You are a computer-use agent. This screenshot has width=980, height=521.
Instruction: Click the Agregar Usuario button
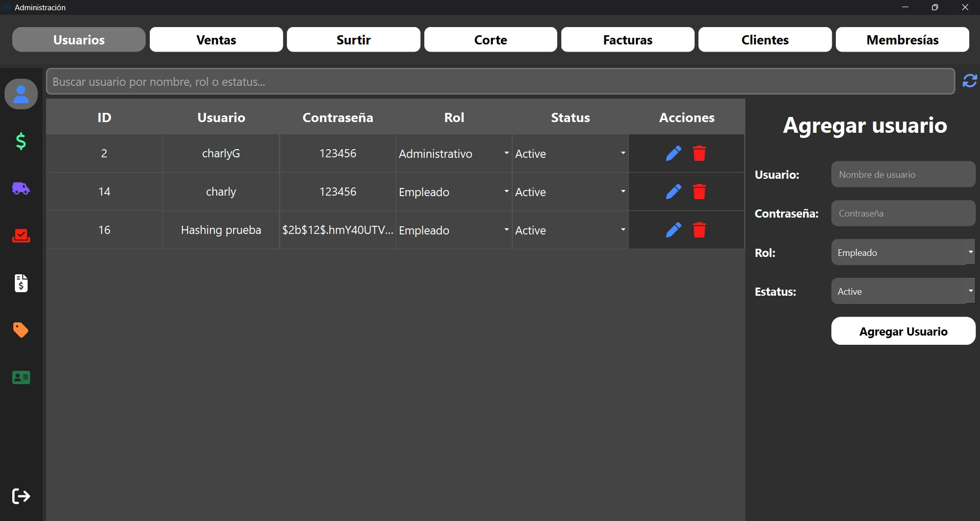click(902, 331)
